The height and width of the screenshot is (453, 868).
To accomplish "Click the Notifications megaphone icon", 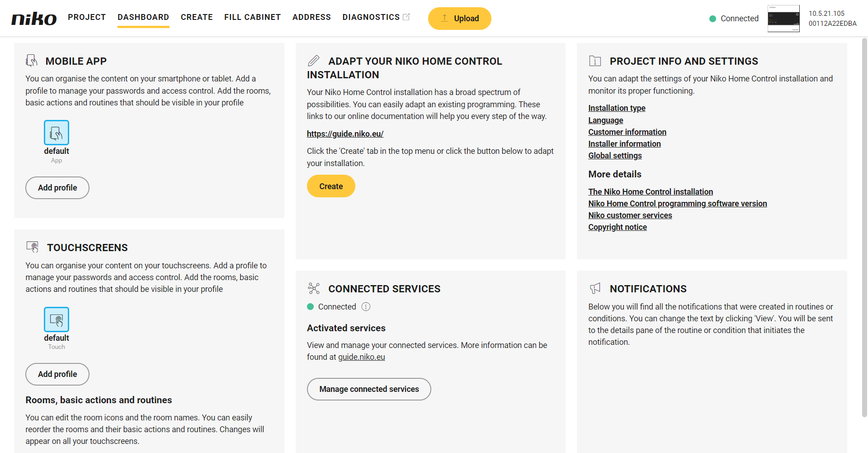I will click(x=595, y=288).
